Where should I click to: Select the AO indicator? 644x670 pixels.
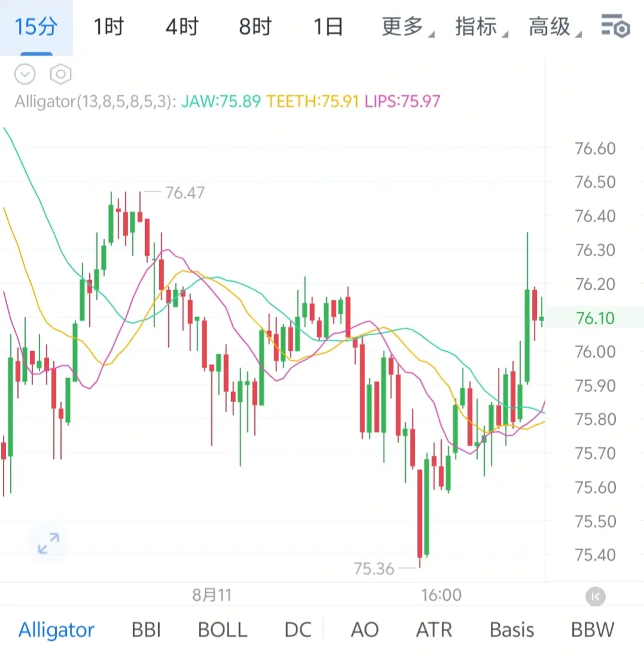click(x=364, y=630)
